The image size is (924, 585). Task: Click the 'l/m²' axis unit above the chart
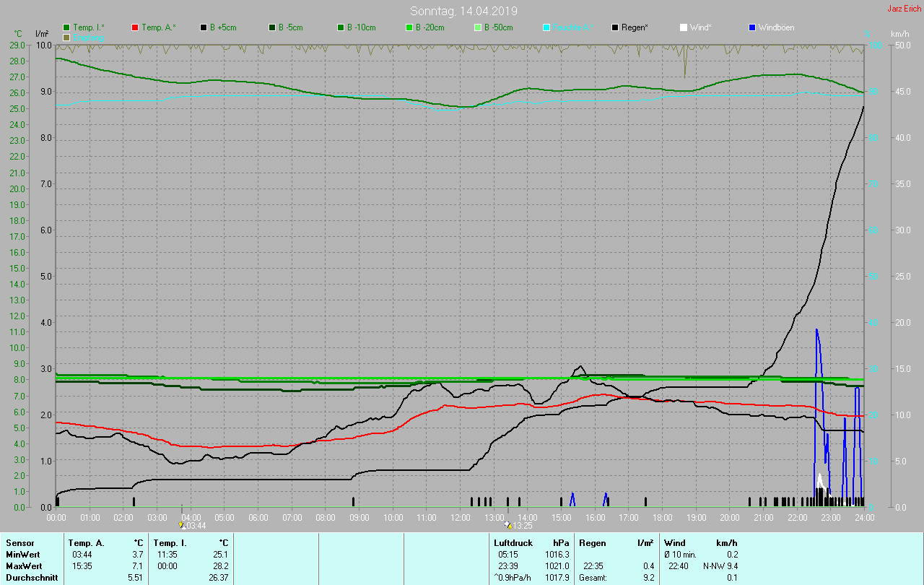[x=42, y=34]
